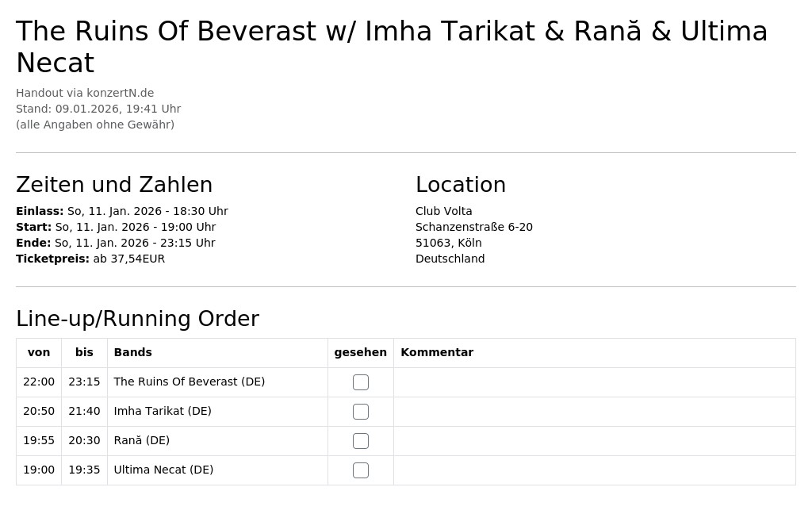This screenshot has height=514, width=812.
Task: Select the Schanzenstraße 6-20 address line
Action: [474, 227]
